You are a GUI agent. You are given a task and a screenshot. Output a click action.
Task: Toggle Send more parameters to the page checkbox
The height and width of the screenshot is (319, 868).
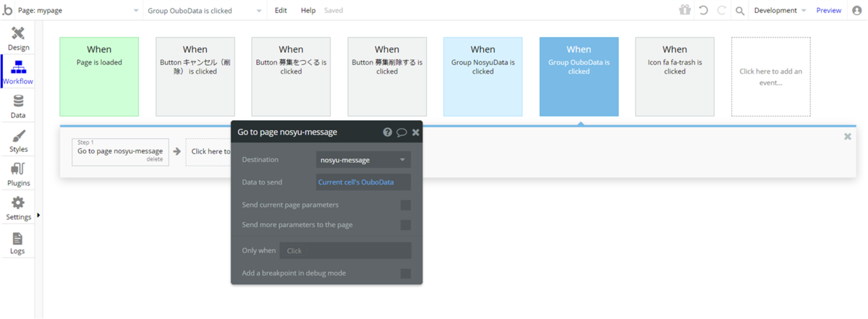tap(406, 225)
